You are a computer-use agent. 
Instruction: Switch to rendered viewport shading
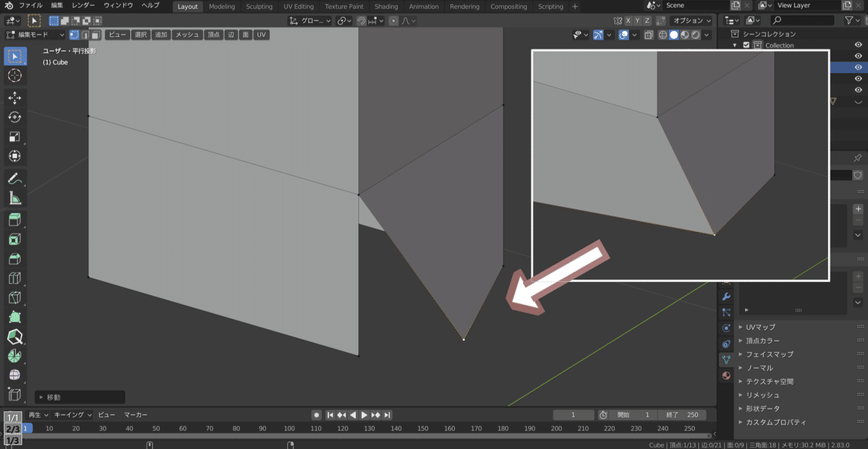tap(695, 35)
